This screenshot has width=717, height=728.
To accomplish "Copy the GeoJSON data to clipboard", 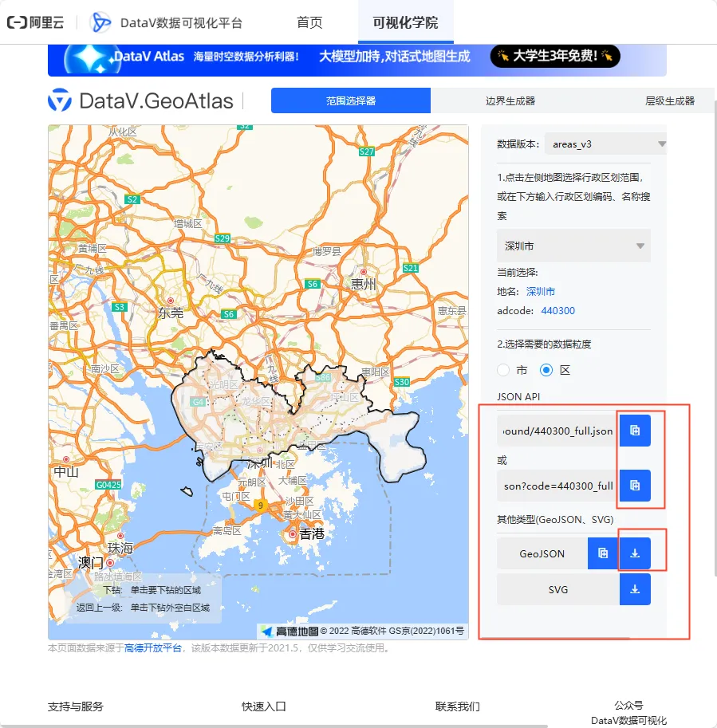I will pyautogui.click(x=603, y=553).
